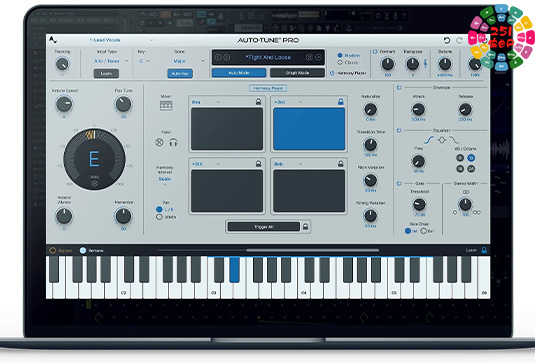Click the freeze snowflake icon under Hold

pyautogui.click(x=94, y=183)
